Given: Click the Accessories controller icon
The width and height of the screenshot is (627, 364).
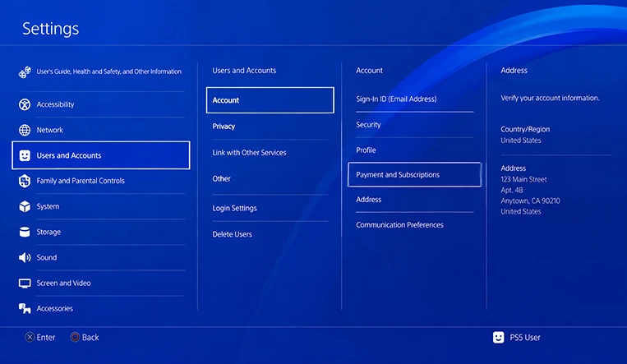Looking at the screenshot, I should (25, 308).
